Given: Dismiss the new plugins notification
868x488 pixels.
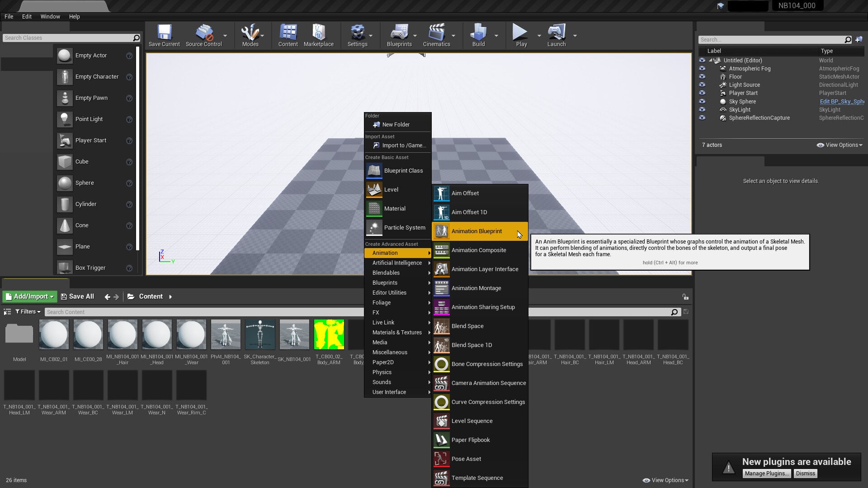Looking at the screenshot, I should click(805, 473).
